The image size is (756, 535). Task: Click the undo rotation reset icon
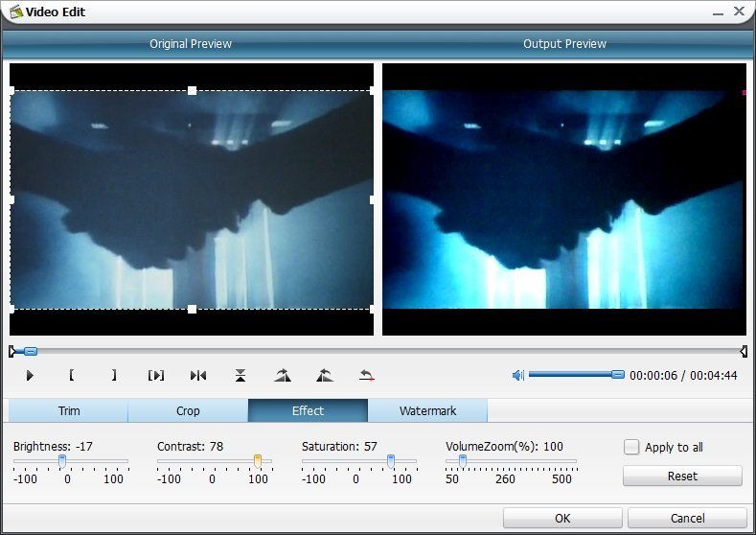coord(366,375)
